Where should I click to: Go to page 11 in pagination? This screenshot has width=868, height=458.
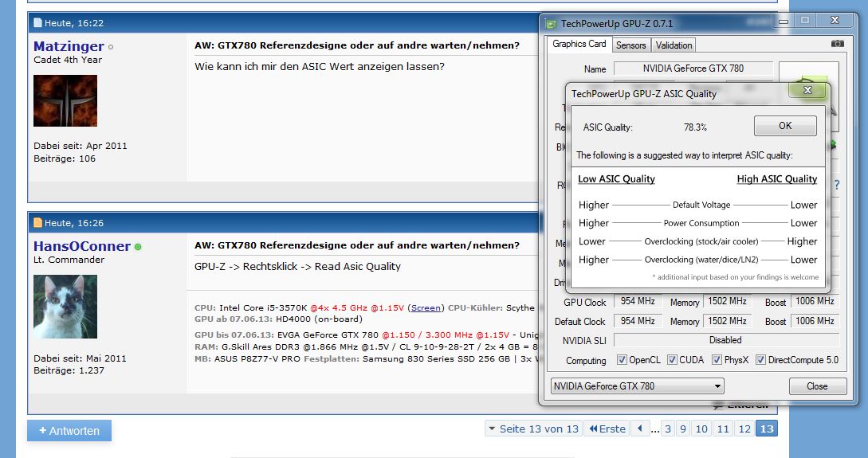coord(723,429)
